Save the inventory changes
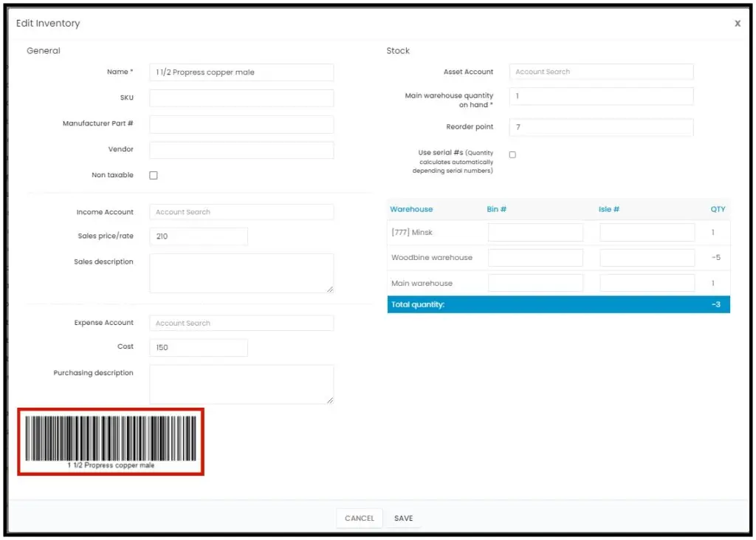The width and height of the screenshot is (756, 540). pyautogui.click(x=404, y=519)
